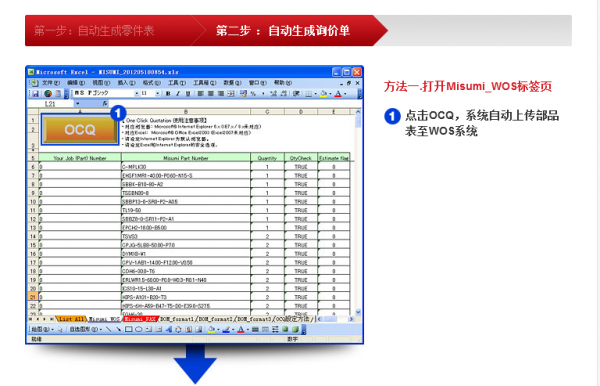
Task: Switch to the Misumi_FAX sheet tab
Action: (x=140, y=319)
